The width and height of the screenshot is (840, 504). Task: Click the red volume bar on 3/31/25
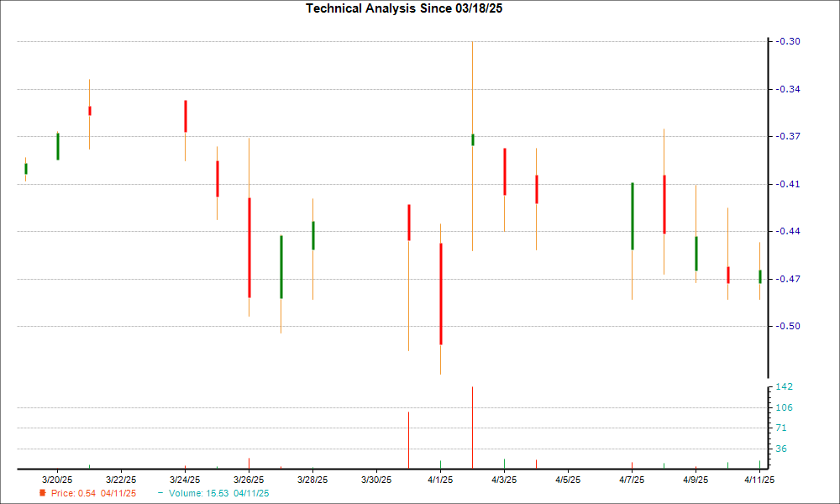(x=408, y=439)
